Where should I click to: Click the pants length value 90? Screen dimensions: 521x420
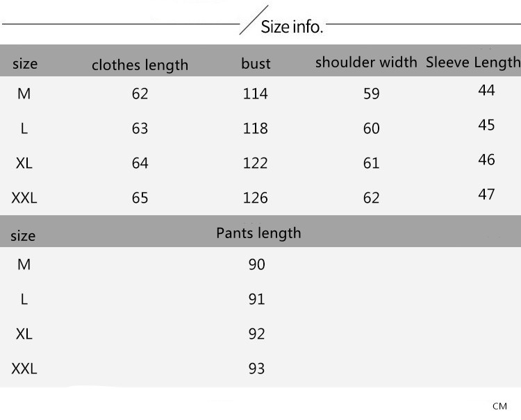[256, 264]
